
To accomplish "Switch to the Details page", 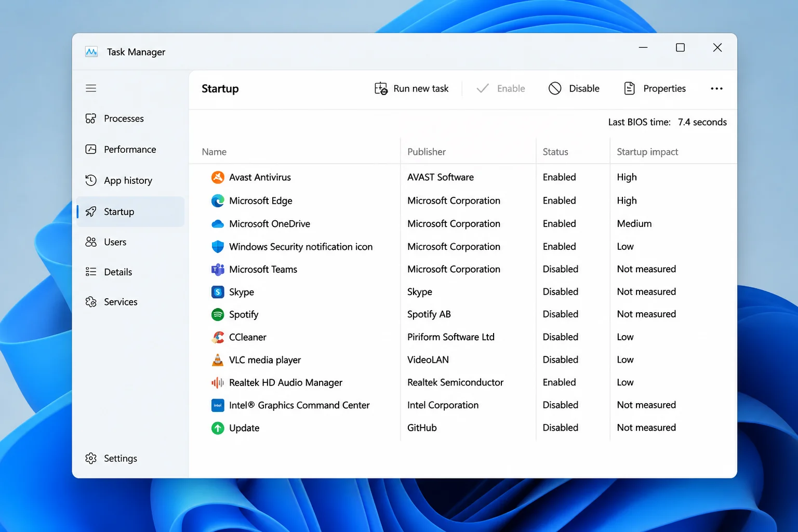I will (x=130, y=272).
